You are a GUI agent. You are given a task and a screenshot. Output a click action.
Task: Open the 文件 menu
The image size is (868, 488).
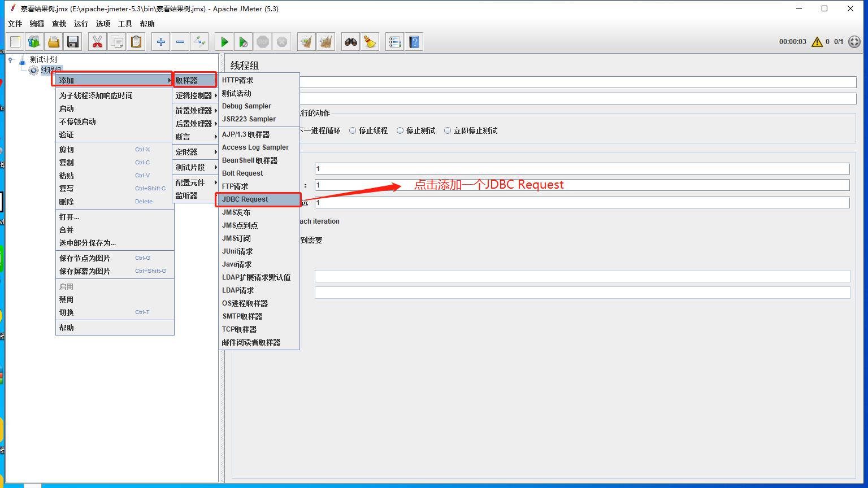pos(15,24)
